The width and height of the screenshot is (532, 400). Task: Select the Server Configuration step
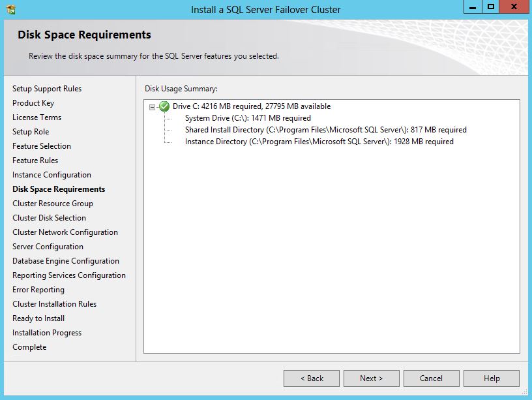(x=48, y=247)
